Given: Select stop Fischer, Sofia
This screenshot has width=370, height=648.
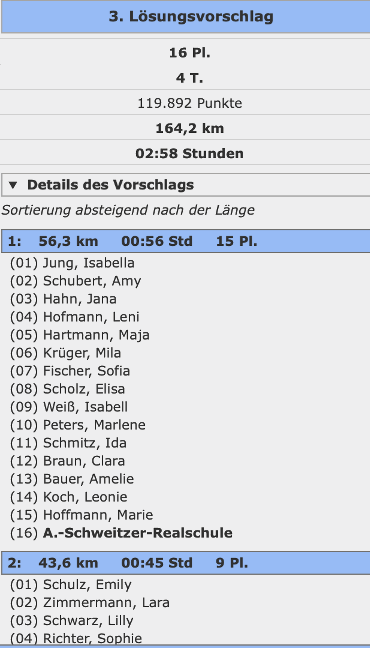Looking at the screenshot, I should click(x=70, y=371).
